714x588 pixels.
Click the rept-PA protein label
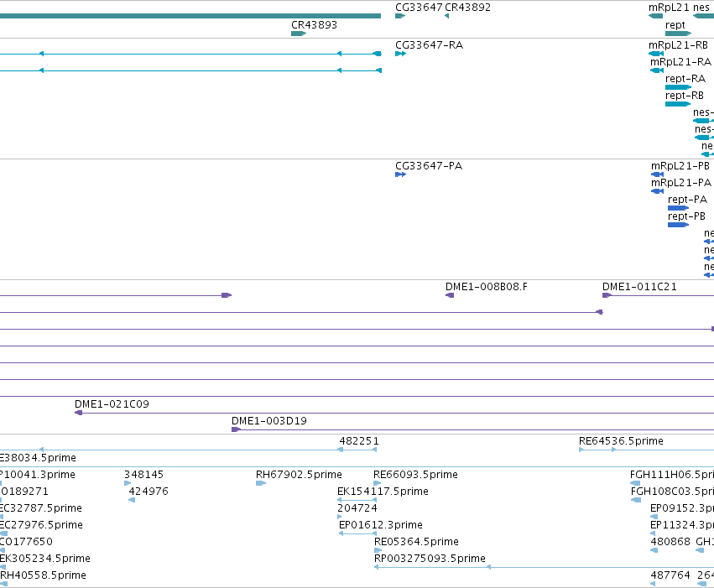[688, 200]
